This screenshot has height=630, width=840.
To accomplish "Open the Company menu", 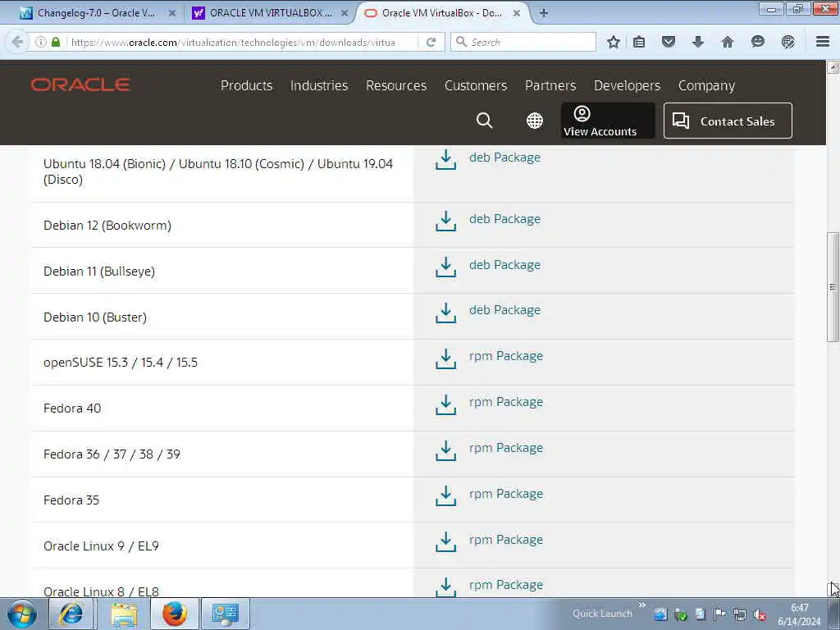I will 706,85.
